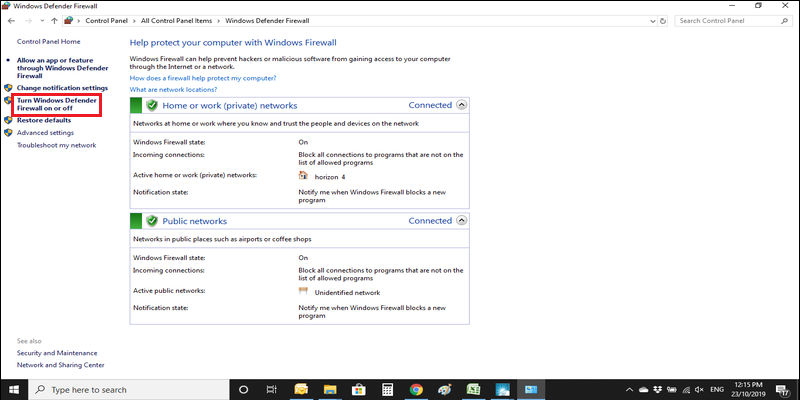Click the Control Panel icon in the address bar
This screenshot has width=800, height=400.
(68, 21)
